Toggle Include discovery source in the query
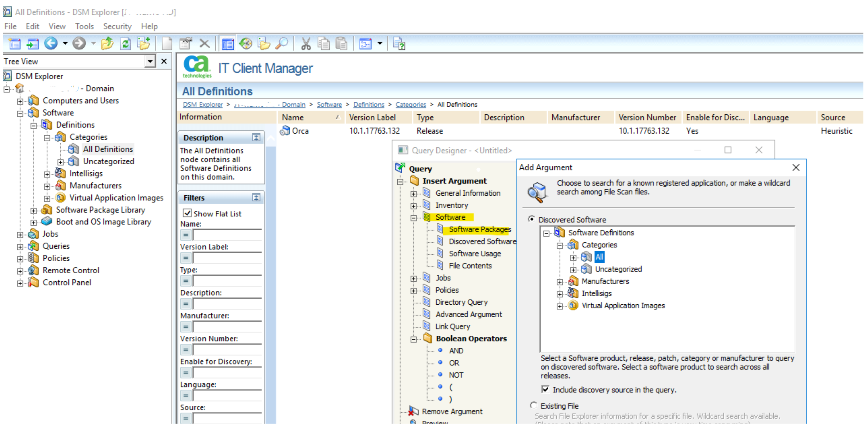 pyautogui.click(x=545, y=389)
